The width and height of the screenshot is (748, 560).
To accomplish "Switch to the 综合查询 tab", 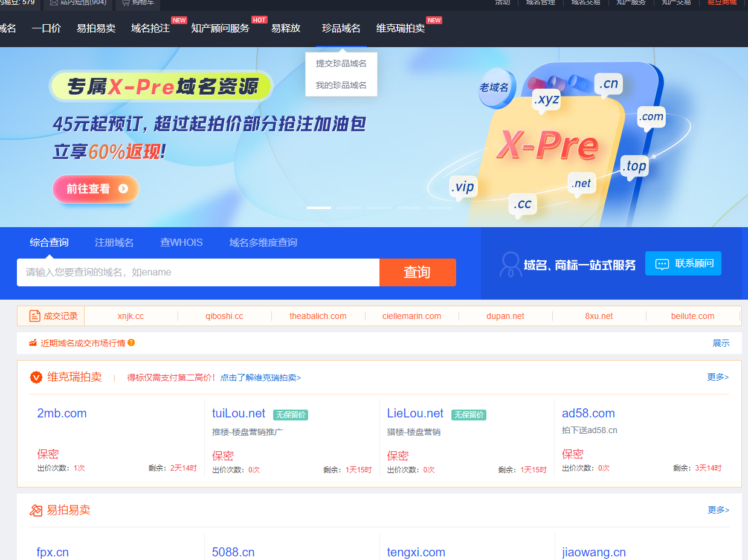I will point(50,242).
